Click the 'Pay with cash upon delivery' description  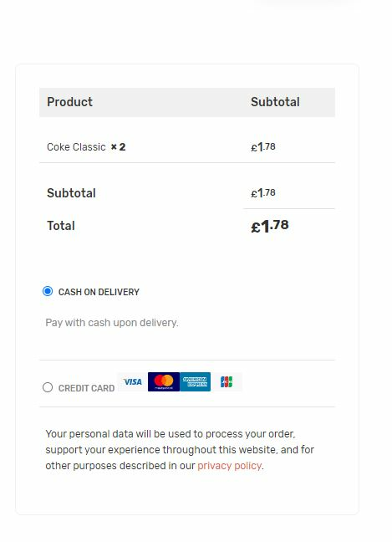(x=112, y=323)
